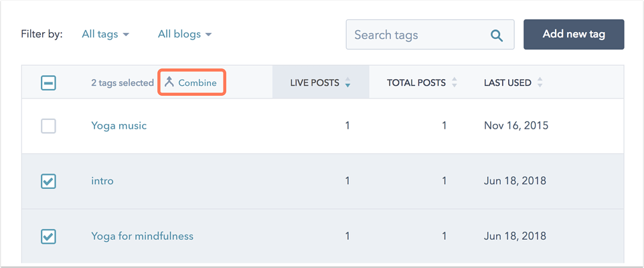Open the All tags filter dropdown
The height and width of the screenshot is (268, 644).
[106, 34]
